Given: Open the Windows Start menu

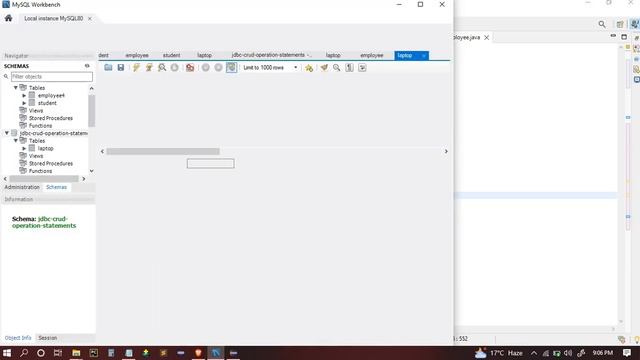Looking at the screenshot, I should pyautogui.click(x=7, y=353).
